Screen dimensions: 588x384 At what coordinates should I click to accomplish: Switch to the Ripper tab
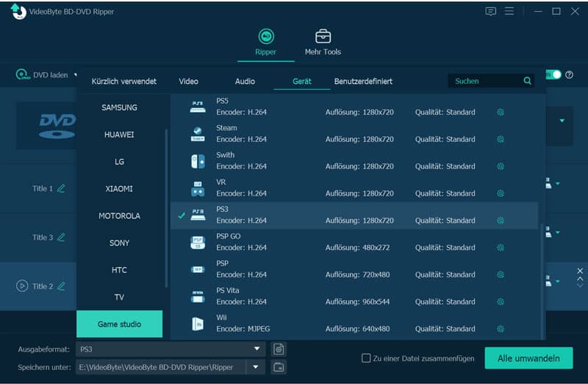pyautogui.click(x=266, y=43)
